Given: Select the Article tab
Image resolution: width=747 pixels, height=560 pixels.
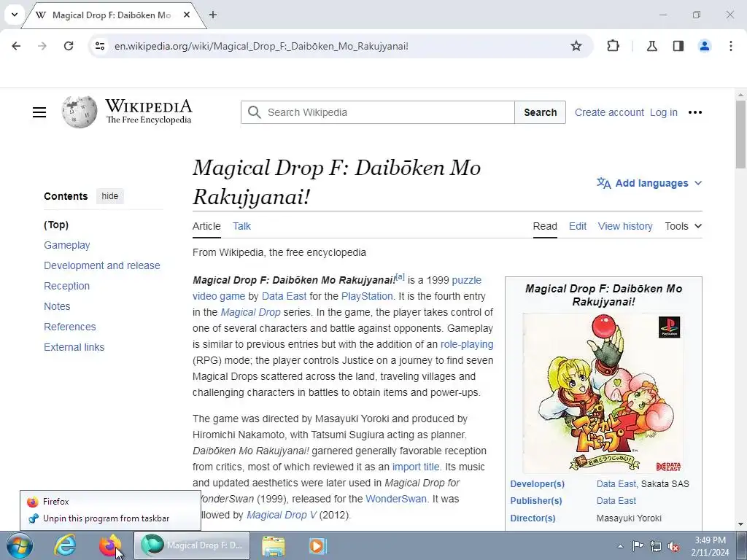Looking at the screenshot, I should pos(206,226).
